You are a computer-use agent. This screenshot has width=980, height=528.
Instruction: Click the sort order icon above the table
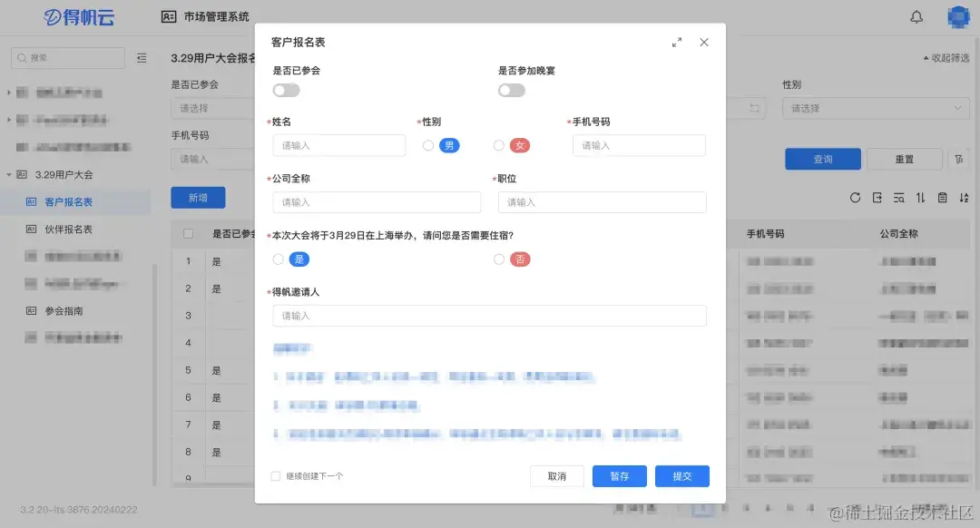(x=920, y=197)
